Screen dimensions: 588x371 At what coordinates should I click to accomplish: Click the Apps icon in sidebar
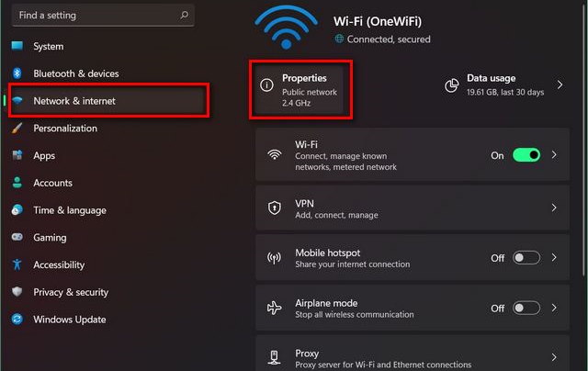point(17,155)
